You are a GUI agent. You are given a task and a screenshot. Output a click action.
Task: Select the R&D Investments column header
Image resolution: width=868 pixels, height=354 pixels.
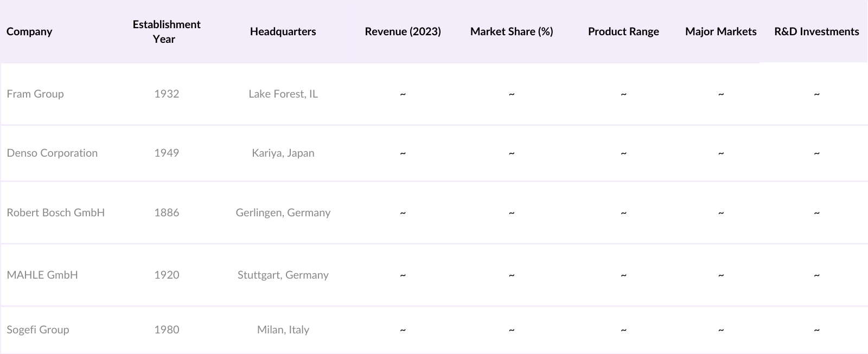(816, 31)
